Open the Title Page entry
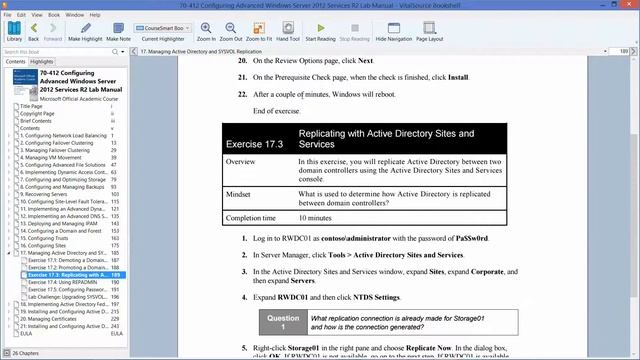 [x=31, y=106]
